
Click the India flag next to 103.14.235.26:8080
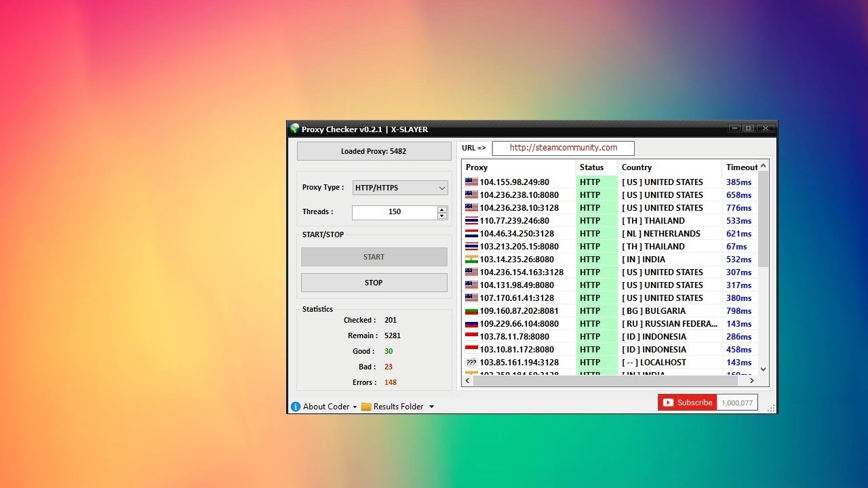[471, 259]
